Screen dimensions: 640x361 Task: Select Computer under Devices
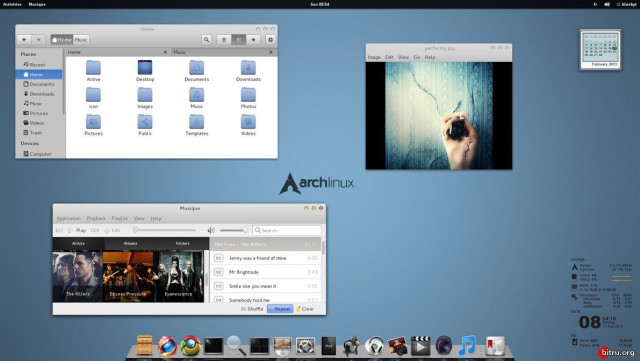39,154
